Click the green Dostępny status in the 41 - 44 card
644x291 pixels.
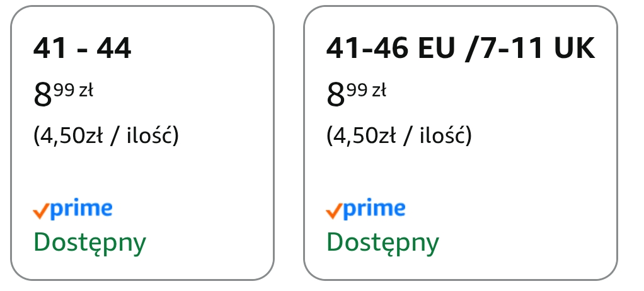pyautogui.click(x=89, y=243)
